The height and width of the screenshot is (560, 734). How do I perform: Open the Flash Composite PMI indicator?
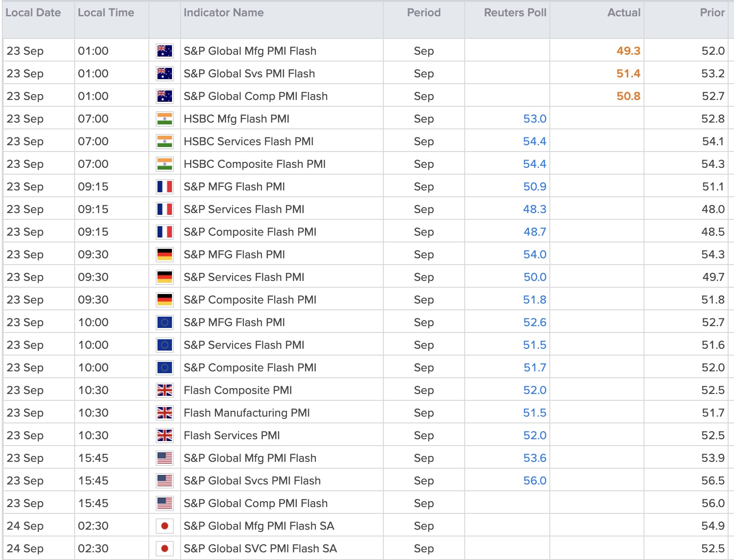pos(238,390)
